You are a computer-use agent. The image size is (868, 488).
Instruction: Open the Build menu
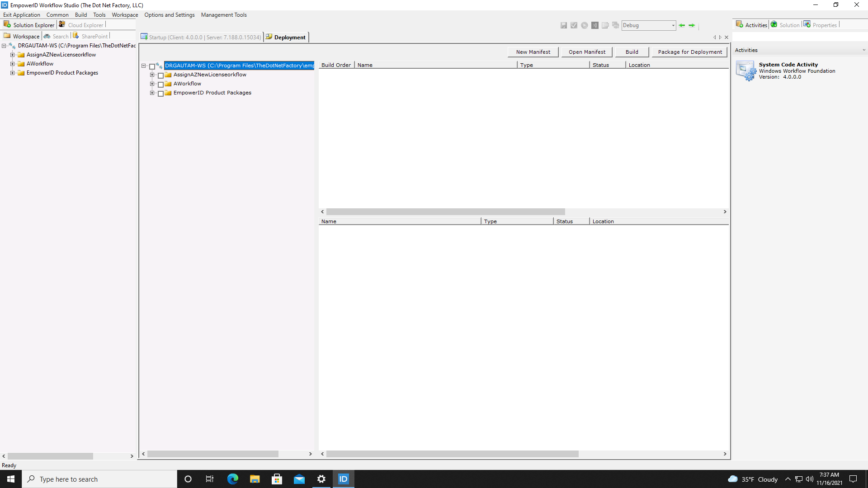pyautogui.click(x=81, y=14)
